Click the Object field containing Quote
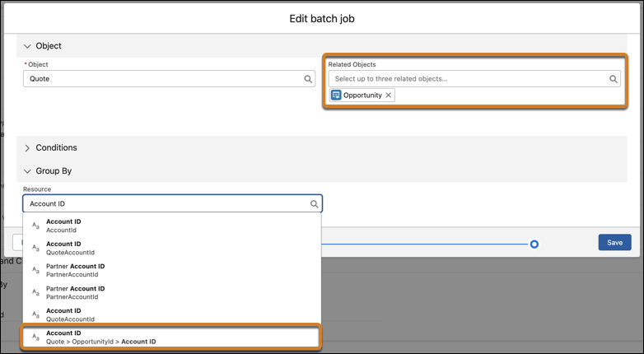The width and height of the screenshot is (644, 354). 169,79
